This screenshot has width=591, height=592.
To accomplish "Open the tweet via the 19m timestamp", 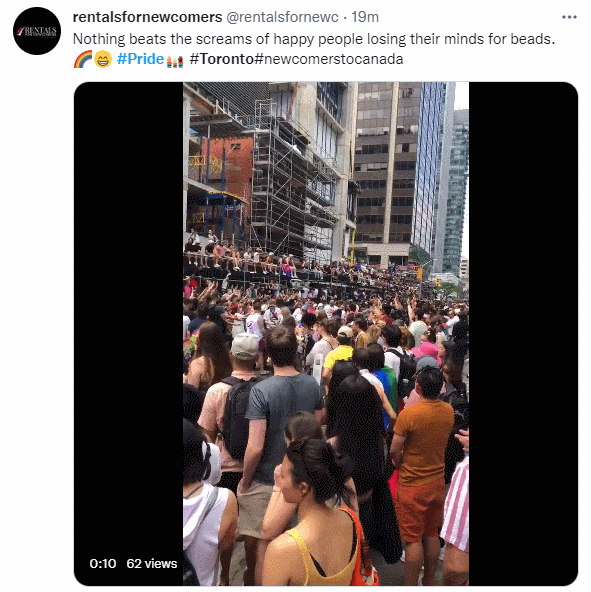I will 365,17.
